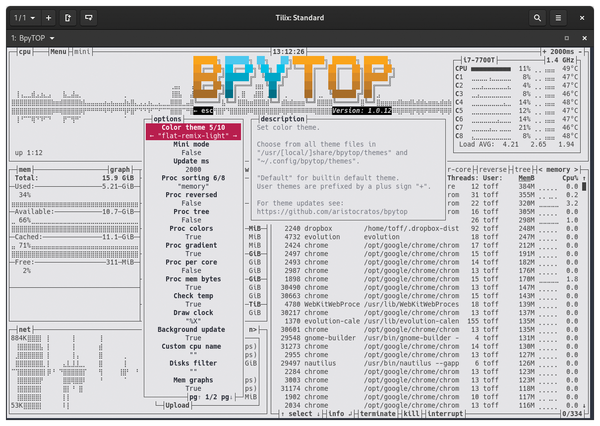The image size is (600, 426).
Task: Open the session switcher dropdown 1/1
Action: (24, 18)
